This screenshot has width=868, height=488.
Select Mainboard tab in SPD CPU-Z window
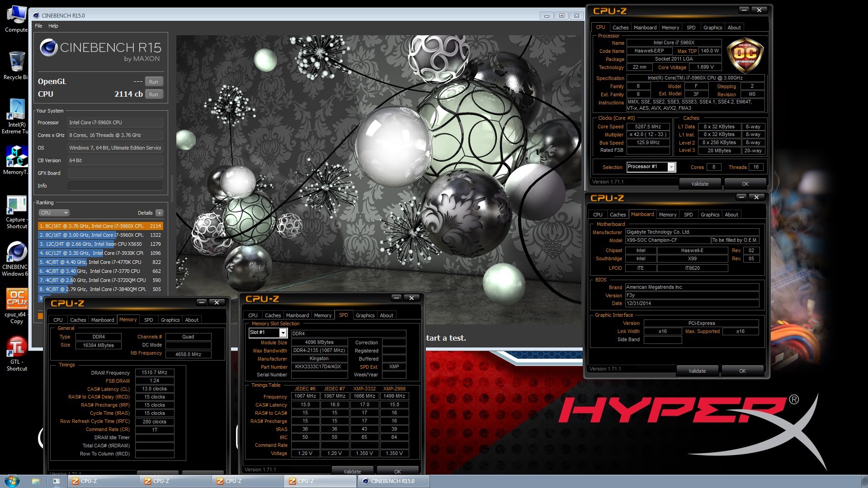coord(297,315)
